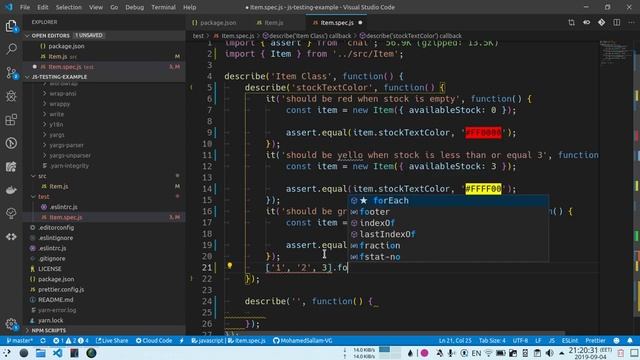The width and height of the screenshot is (640, 360).
Task: Open prettier.config.js in the file tree
Action: click(61, 289)
